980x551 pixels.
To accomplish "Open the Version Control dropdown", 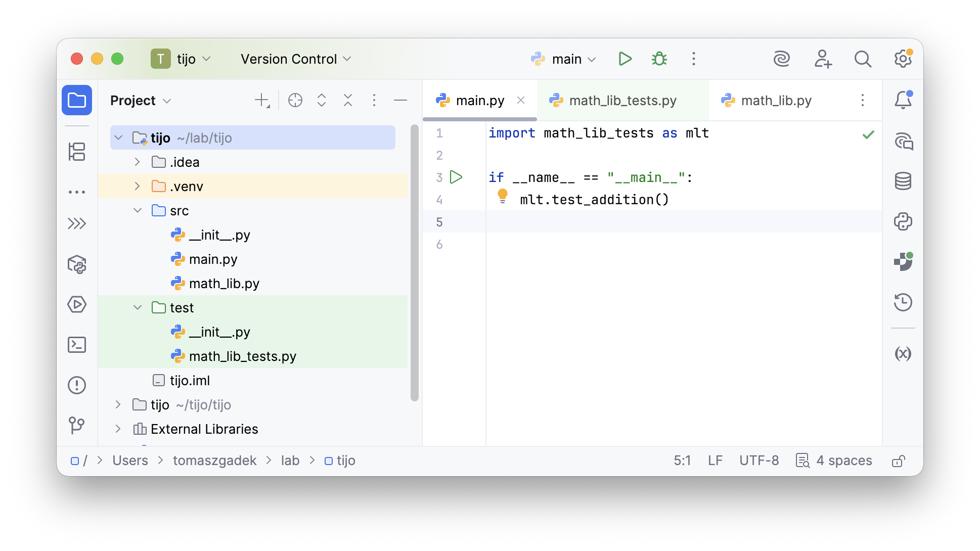I will [296, 59].
